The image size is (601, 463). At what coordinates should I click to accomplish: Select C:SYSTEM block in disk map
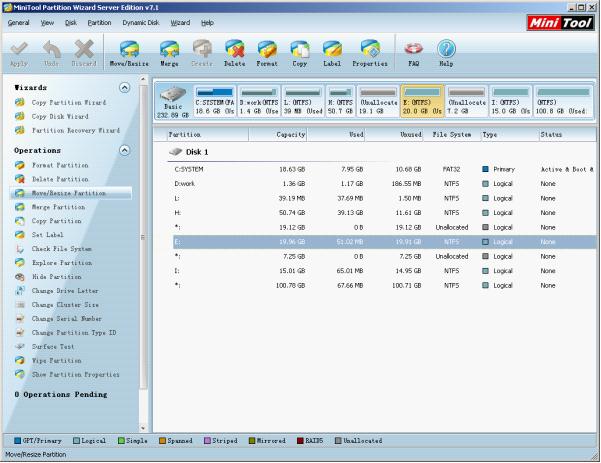tap(215, 101)
